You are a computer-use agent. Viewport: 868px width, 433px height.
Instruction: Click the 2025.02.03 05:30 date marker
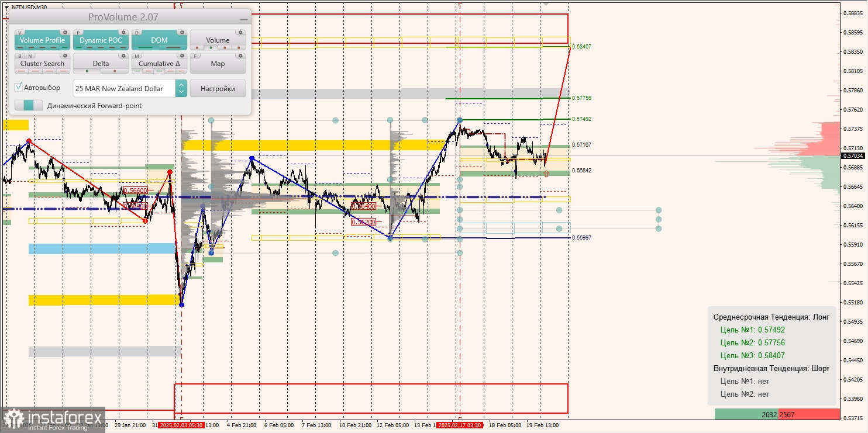[x=181, y=425]
